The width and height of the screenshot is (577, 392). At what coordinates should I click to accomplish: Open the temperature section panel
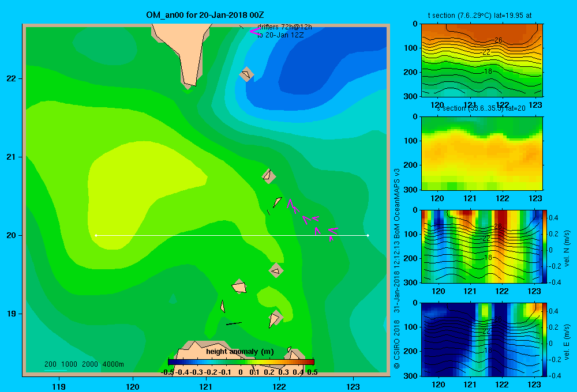[482, 61]
